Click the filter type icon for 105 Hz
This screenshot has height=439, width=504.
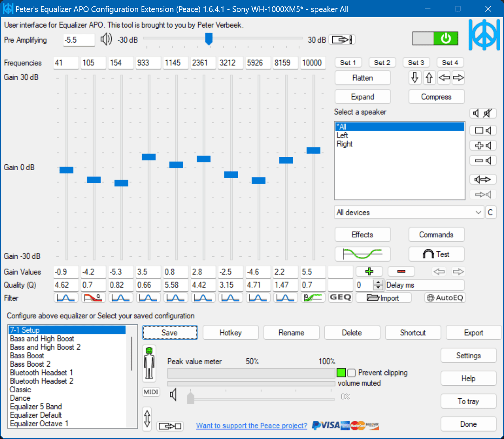pos(93,298)
